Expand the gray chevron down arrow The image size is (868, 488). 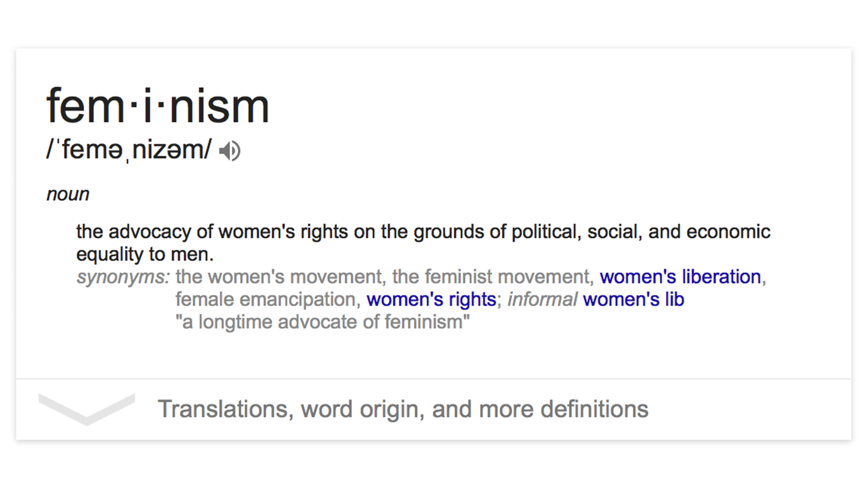click(x=87, y=409)
